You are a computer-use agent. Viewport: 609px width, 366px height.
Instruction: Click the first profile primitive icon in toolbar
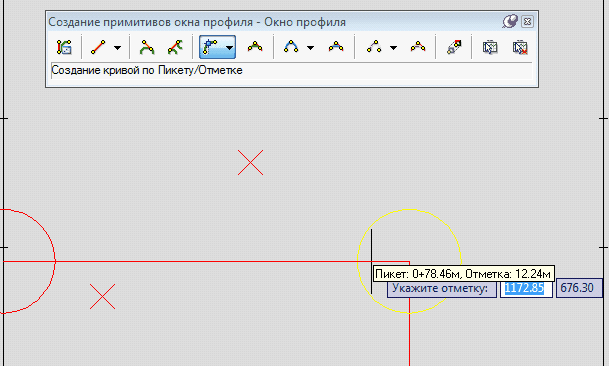pyautogui.click(x=64, y=47)
